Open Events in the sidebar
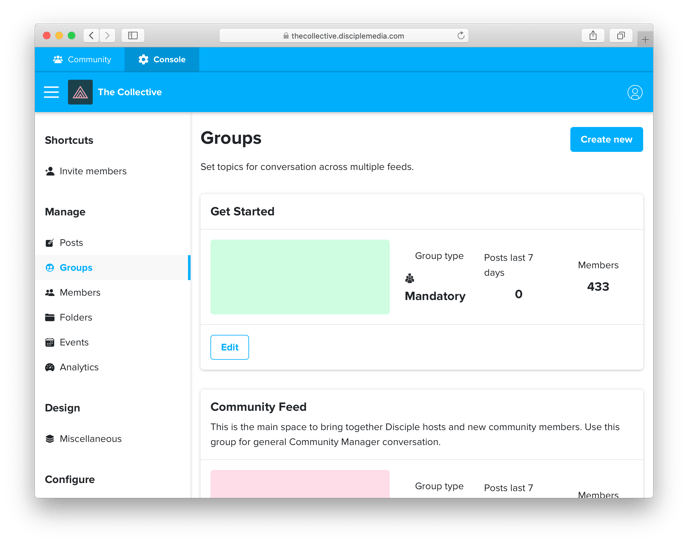 click(x=112, y=342)
